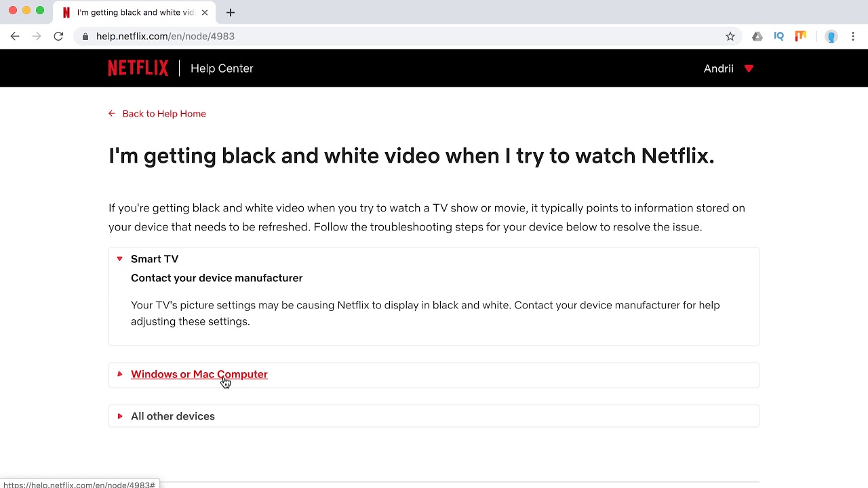
Task: Click the orange m extension icon
Action: (x=801, y=37)
